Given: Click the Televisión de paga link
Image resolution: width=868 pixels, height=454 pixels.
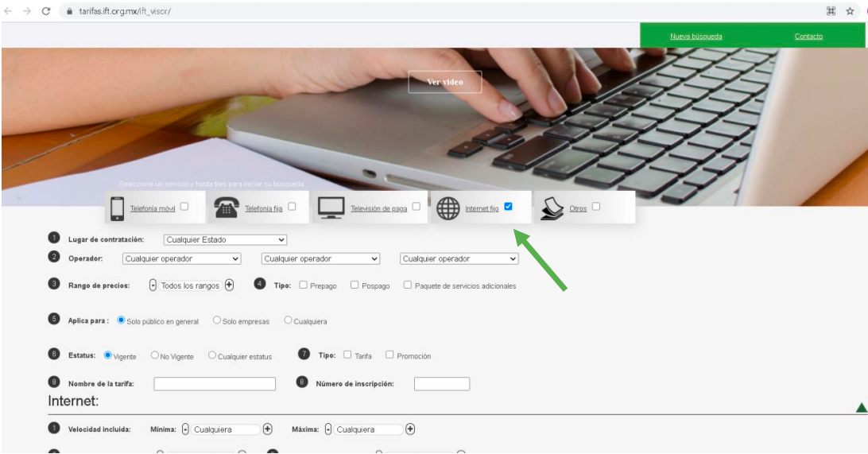Looking at the screenshot, I should (x=379, y=208).
